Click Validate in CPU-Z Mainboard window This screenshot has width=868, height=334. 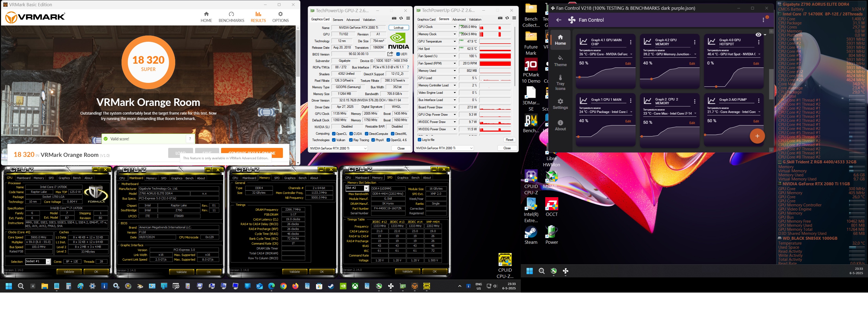(x=182, y=272)
